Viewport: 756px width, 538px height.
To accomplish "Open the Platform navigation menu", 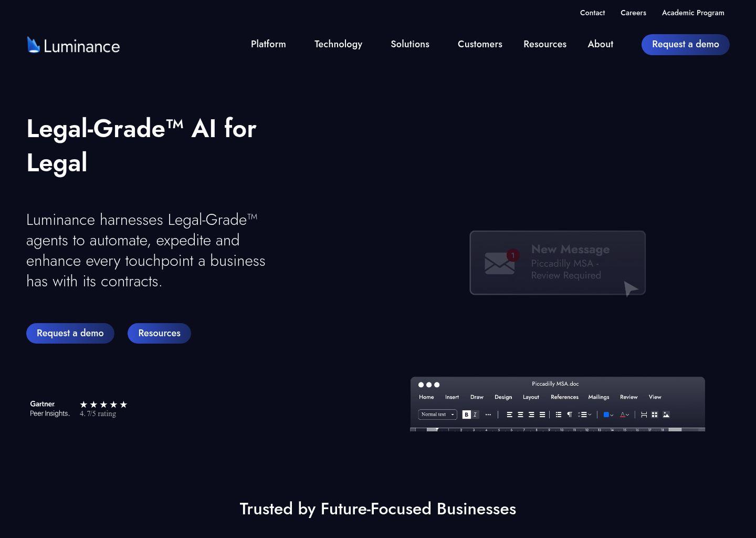I will tap(268, 44).
